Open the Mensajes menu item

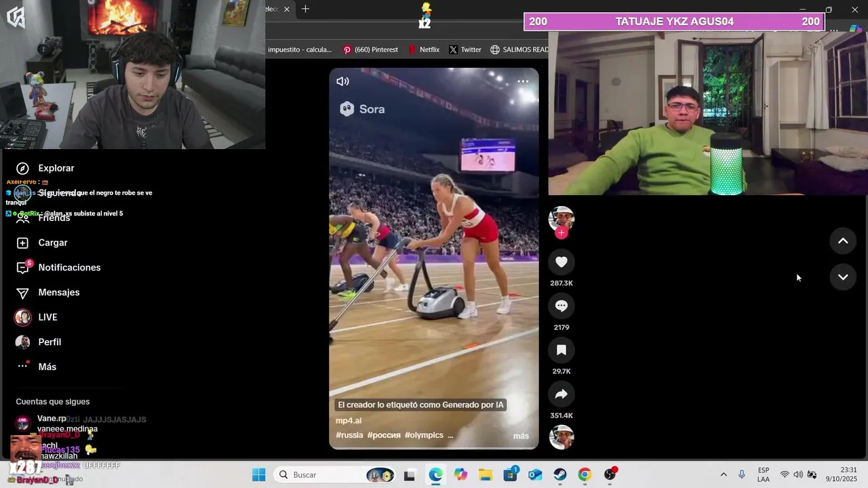[59, 292]
